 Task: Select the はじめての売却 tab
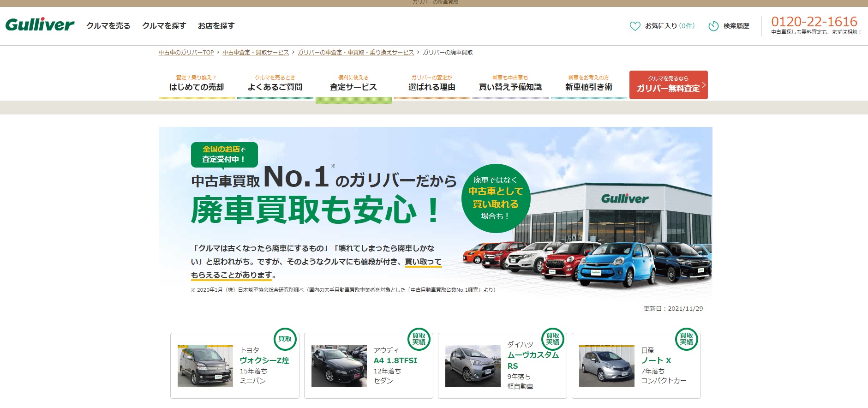pyautogui.click(x=197, y=84)
